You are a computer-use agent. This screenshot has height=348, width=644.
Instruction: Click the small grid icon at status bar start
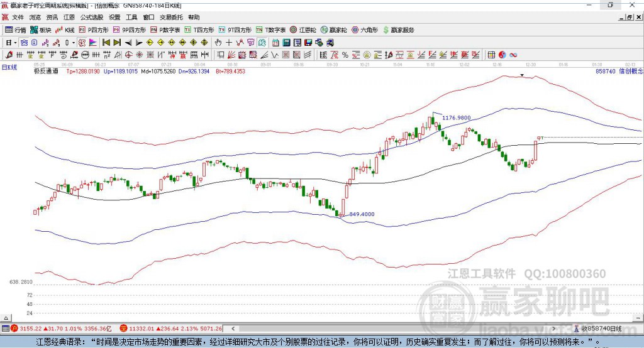tap(5, 329)
